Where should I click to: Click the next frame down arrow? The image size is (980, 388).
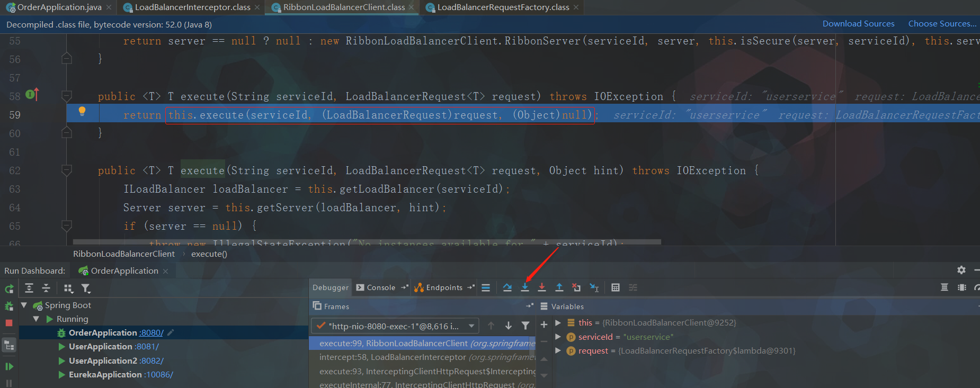coord(509,326)
